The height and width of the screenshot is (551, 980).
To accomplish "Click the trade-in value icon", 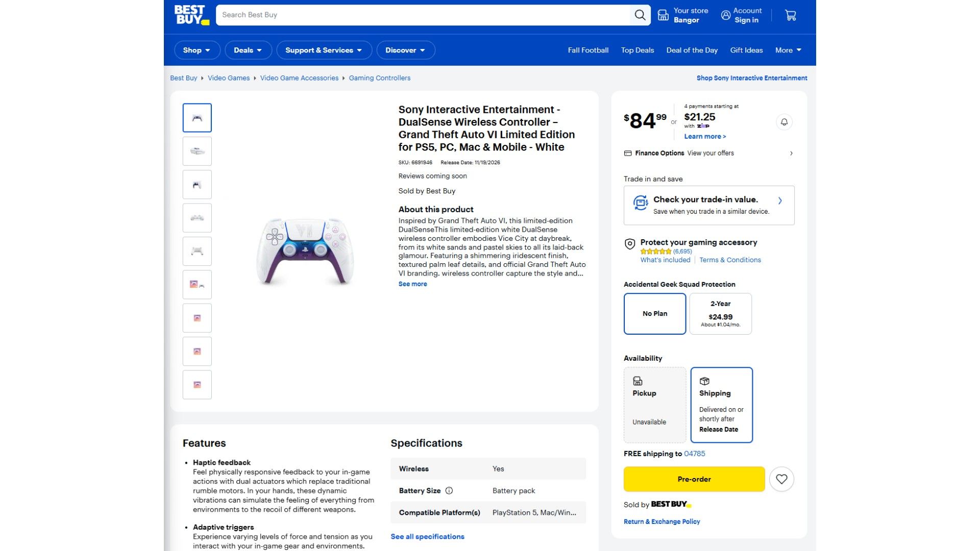I will click(641, 203).
